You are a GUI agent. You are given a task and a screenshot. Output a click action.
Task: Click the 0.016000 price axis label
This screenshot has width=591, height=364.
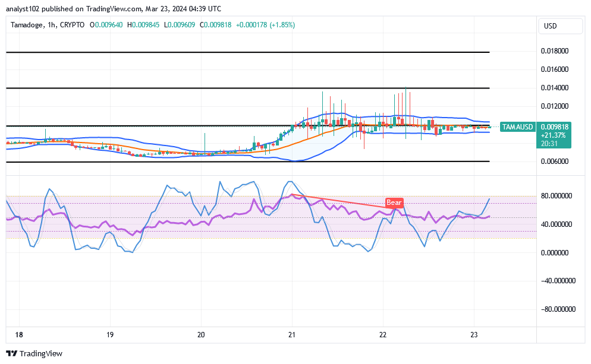[x=555, y=69]
